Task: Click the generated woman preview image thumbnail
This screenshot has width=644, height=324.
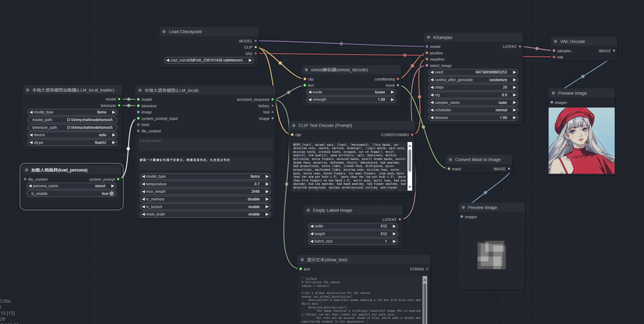Action: [x=581, y=141]
